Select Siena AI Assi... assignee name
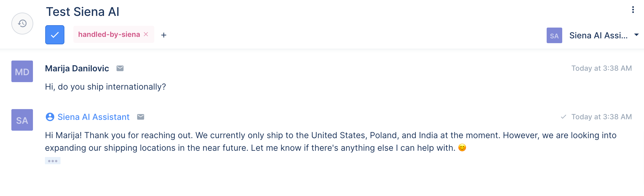Viewport: 644px width, 196px height. 598,35
